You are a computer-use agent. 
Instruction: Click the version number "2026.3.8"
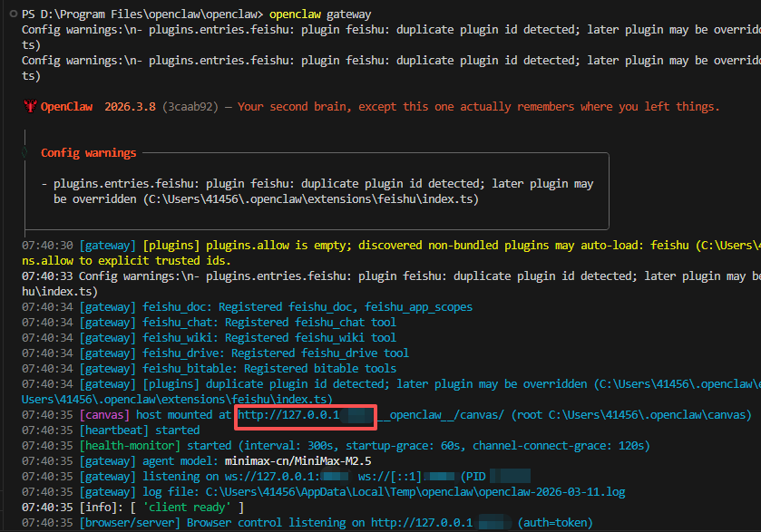(130, 107)
